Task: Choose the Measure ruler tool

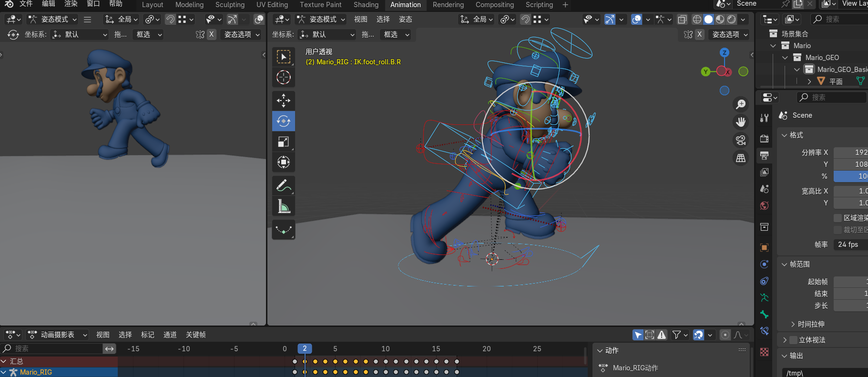Action: (284, 206)
